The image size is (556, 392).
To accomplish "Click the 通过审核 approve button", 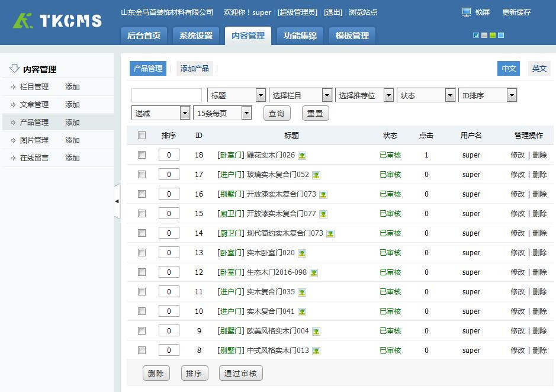I will (x=240, y=373).
